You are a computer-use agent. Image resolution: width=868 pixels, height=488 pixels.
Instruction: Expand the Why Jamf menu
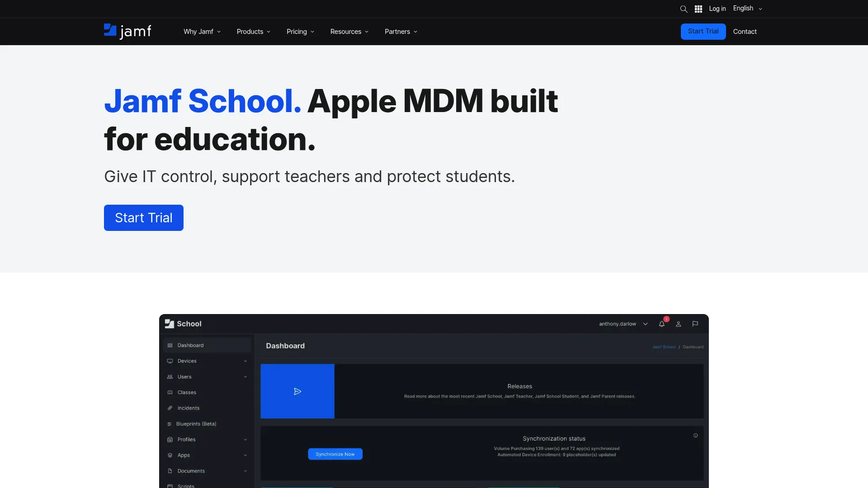click(x=202, y=32)
